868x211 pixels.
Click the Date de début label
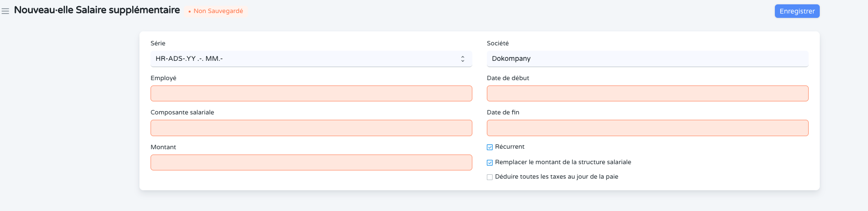click(x=508, y=78)
